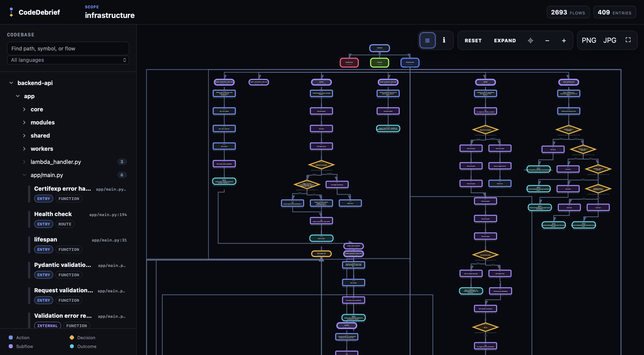
Task: Select the Set _icon_check action node
Action: coord(224,111)
